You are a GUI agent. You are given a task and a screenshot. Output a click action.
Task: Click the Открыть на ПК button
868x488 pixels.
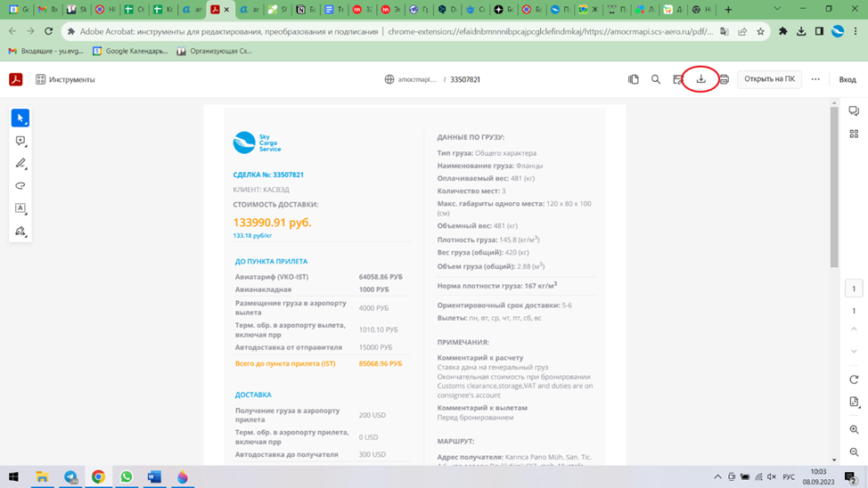769,79
